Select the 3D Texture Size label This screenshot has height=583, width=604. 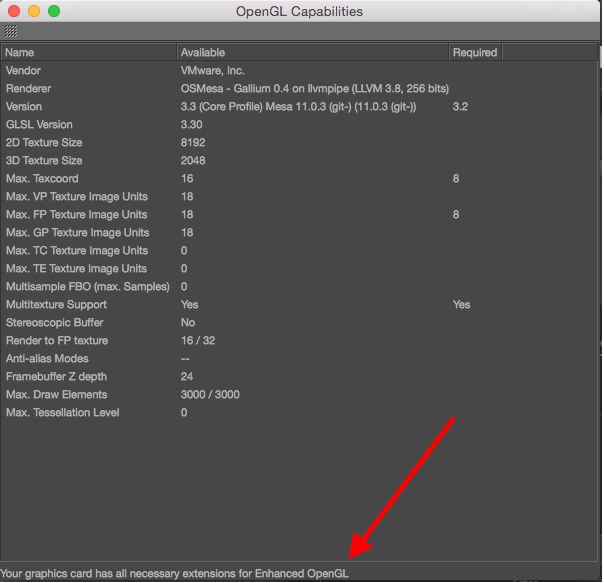[44, 161]
